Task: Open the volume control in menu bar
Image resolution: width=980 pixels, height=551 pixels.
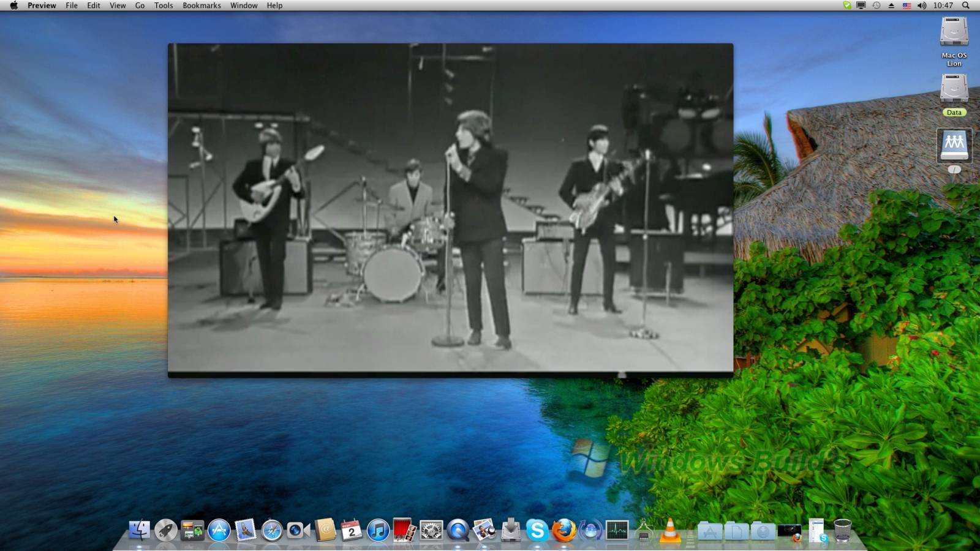Action: point(922,6)
